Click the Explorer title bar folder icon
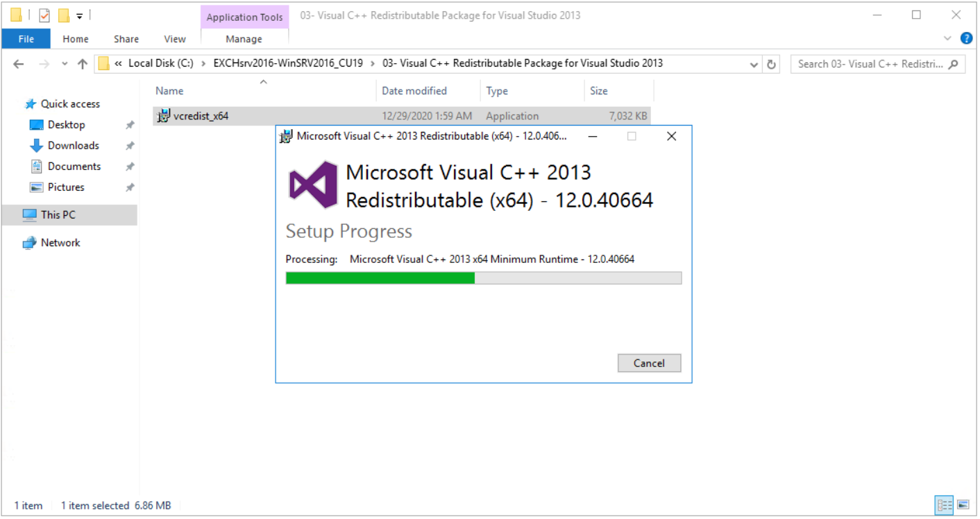Image resolution: width=980 pixels, height=519 pixels. pos(16,15)
